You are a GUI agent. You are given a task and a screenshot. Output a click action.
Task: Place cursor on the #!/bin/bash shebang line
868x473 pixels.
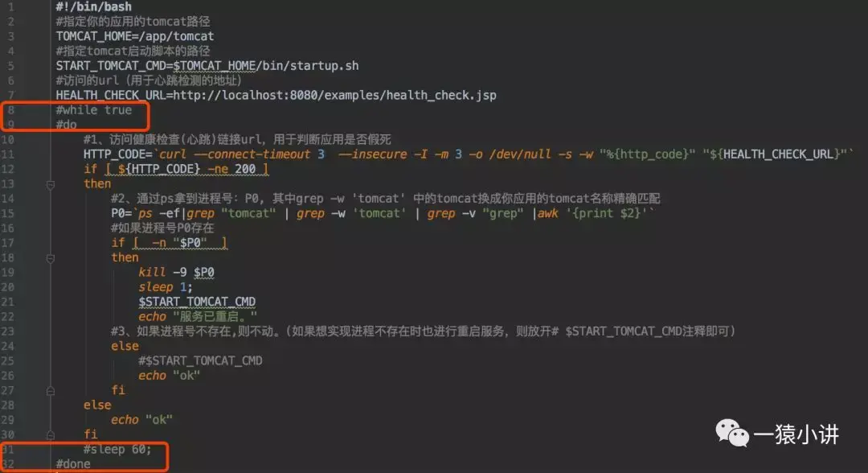(x=93, y=6)
